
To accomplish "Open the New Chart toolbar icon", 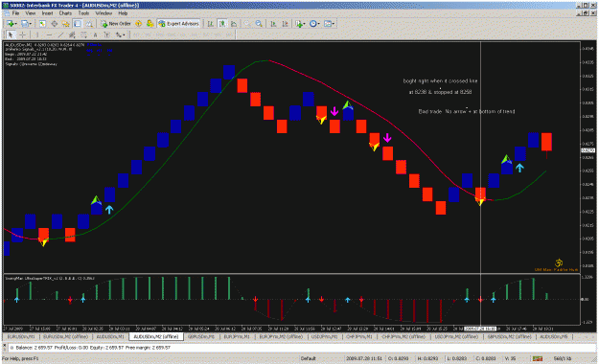I will pos(10,24).
